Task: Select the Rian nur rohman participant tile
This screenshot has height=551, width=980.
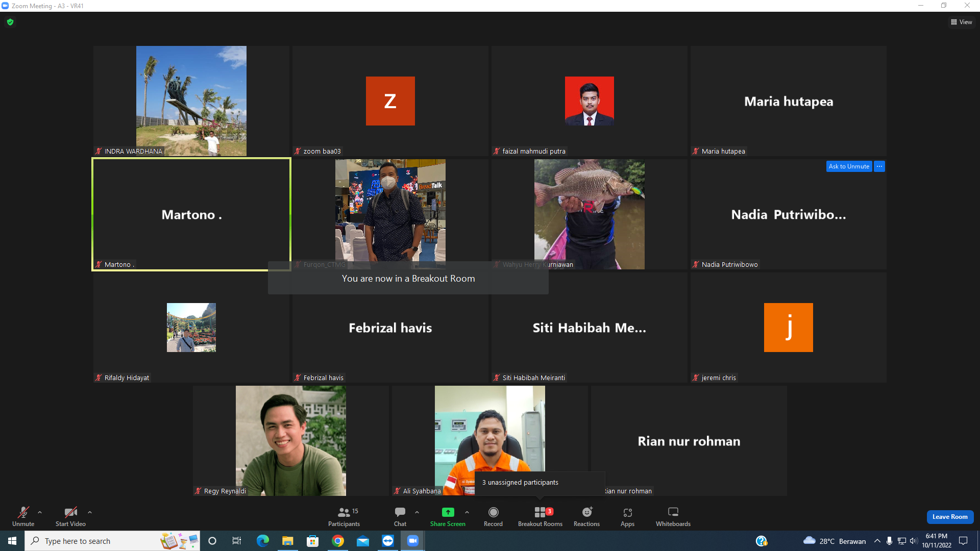Action: pos(689,441)
